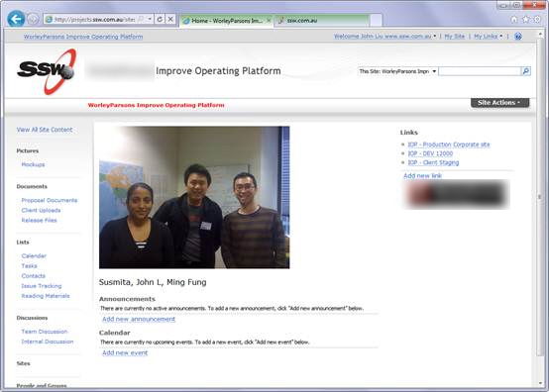Open the Calendar list in sidebar
Viewport: 549px width, 392px height.
(34, 256)
